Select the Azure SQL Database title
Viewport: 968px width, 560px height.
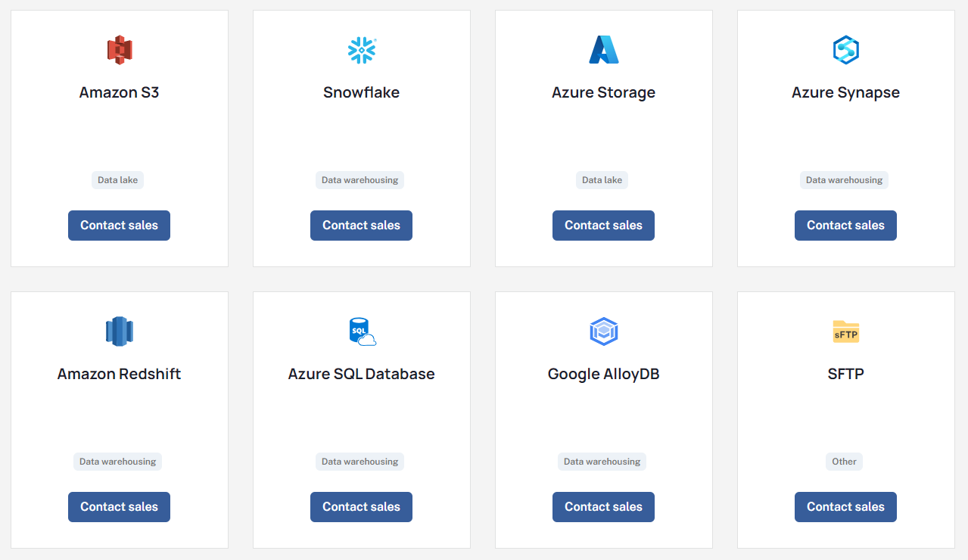click(361, 374)
